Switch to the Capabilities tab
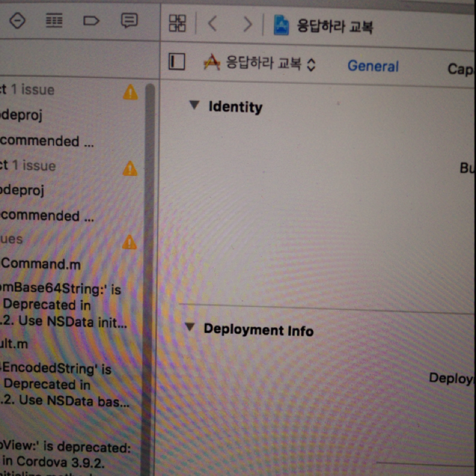476x476 pixels. tap(461, 69)
